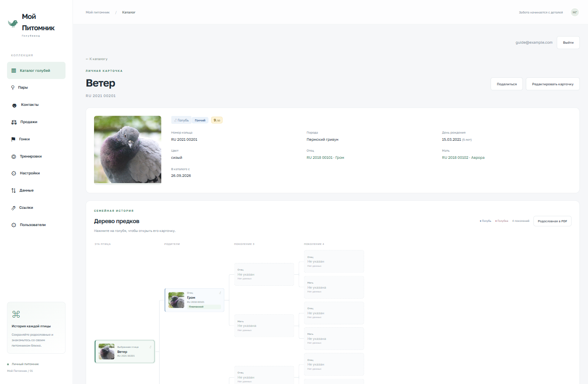Open Пары via its sidebar icon
This screenshot has height=384, width=588.
coord(13,88)
